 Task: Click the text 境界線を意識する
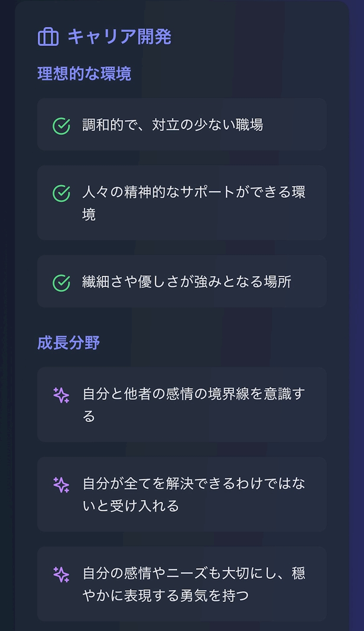tap(256, 394)
